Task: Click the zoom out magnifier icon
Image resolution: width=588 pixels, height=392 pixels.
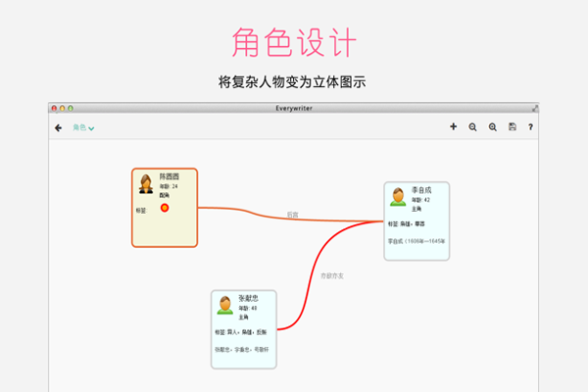Action: (x=473, y=127)
